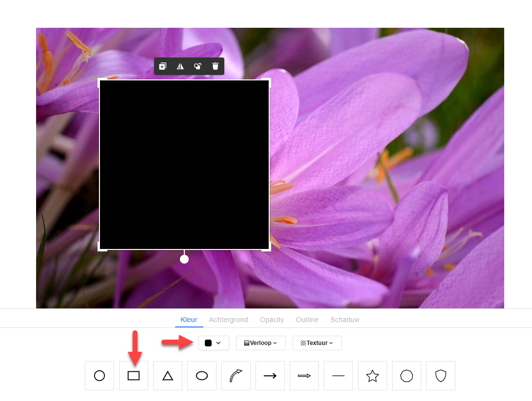This screenshot has width=532, height=401.
Task: Flip the selected shape horizontally
Action: (180, 66)
